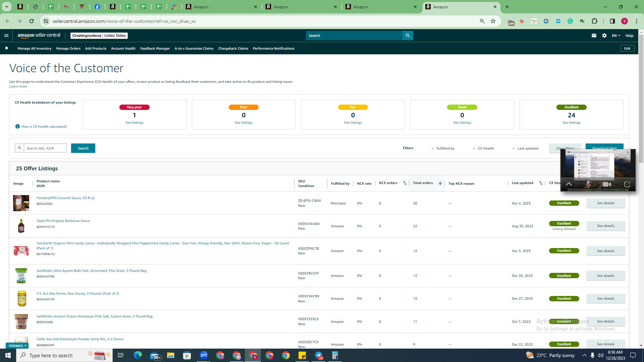Open Performance Notifications
This screenshot has width=644, height=362.
(x=273, y=49)
